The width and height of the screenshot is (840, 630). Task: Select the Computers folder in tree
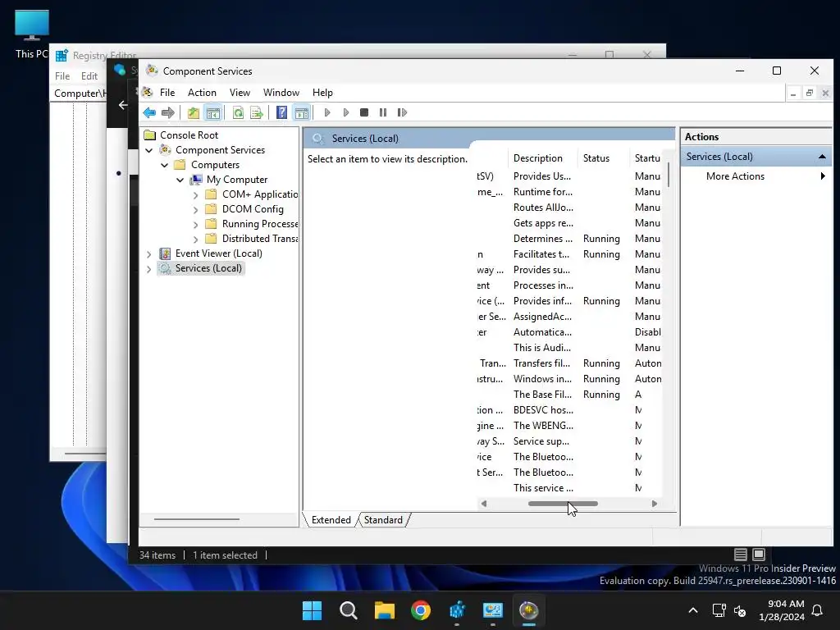(215, 165)
